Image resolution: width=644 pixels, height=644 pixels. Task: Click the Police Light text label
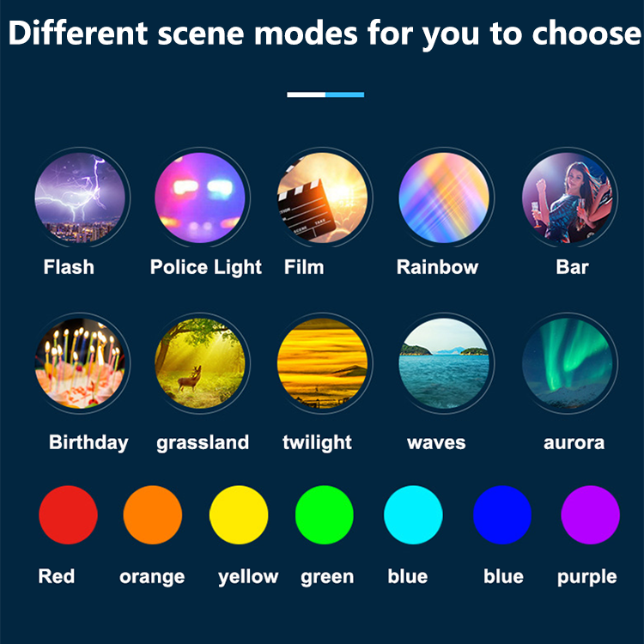click(206, 268)
